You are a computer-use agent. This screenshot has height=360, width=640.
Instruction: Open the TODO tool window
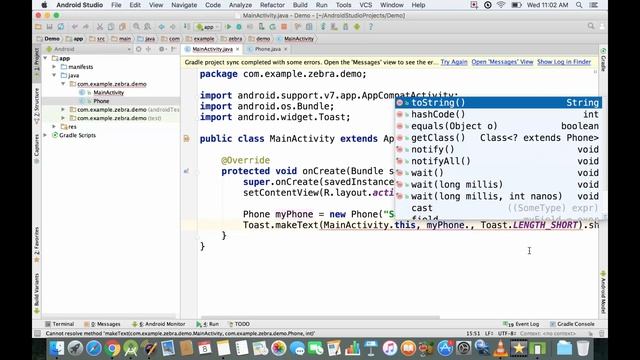coord(239,324)
